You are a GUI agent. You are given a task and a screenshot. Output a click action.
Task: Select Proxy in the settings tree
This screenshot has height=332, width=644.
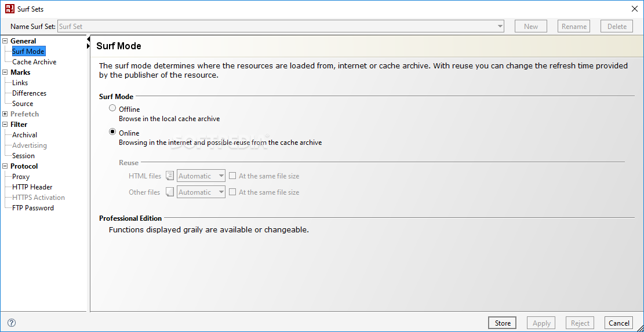point(21,177)
